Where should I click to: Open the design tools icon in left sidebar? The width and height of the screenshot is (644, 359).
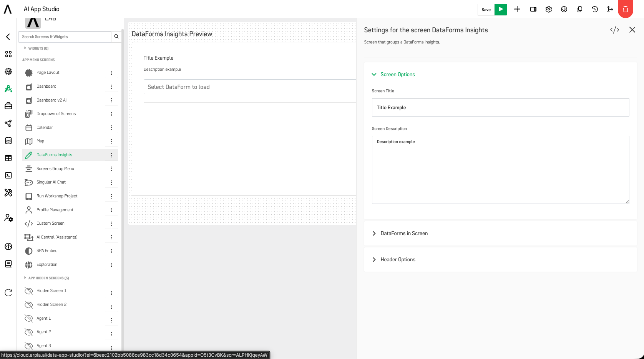pyautogui.click(x=8, y=192)
